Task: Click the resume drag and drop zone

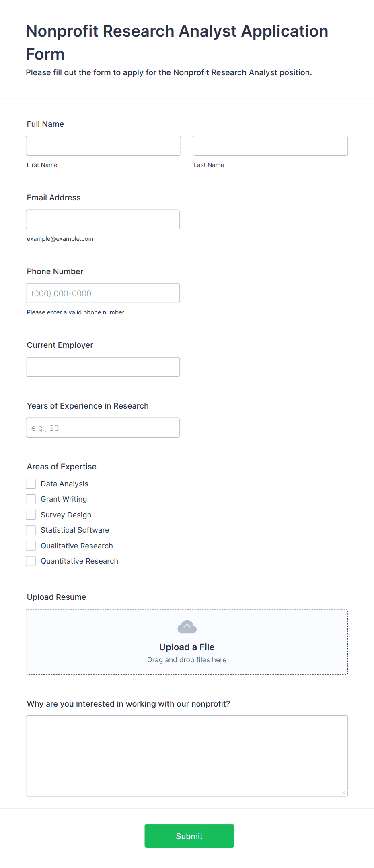Action: 187,642
